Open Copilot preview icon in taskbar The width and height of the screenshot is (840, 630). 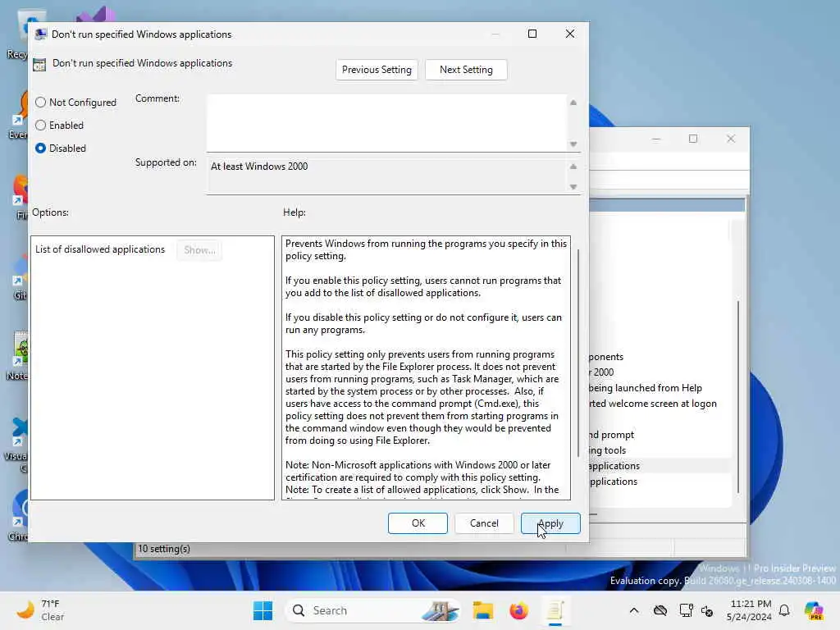coord(814,610)
